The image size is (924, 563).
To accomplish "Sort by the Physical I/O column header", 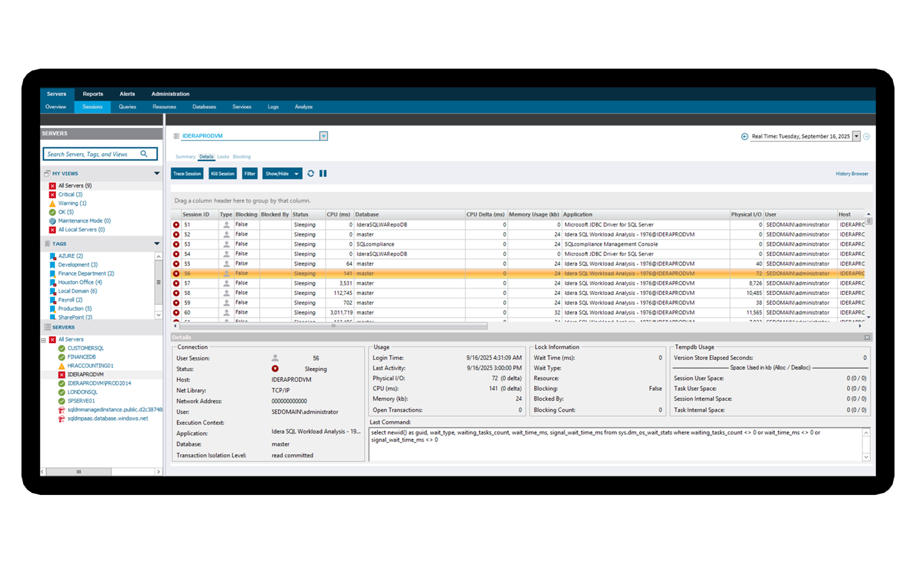I will click(x=746, y=215).
